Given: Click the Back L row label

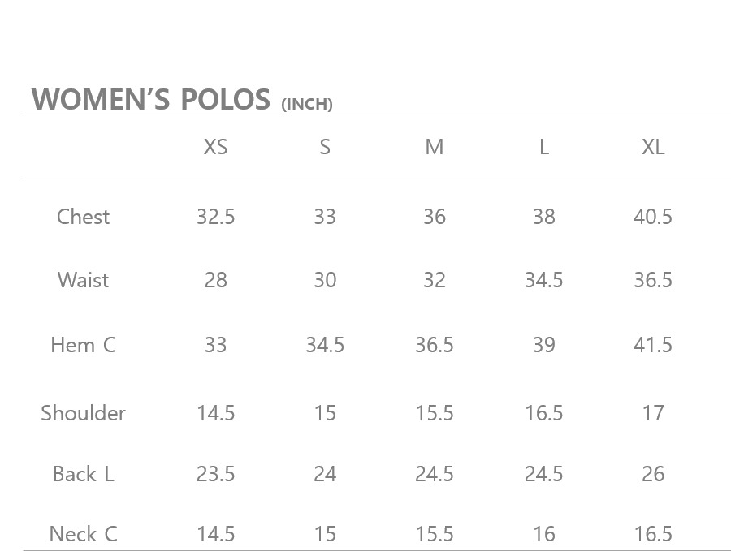Looking at the screenshot, I should tap(83, 474).
